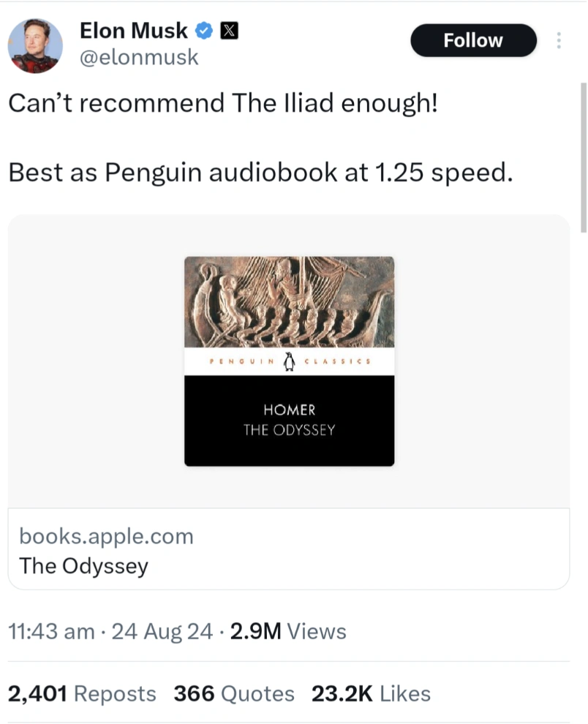Show the 366 Quotes list
588x724 pixels.
tap(234, 693)
